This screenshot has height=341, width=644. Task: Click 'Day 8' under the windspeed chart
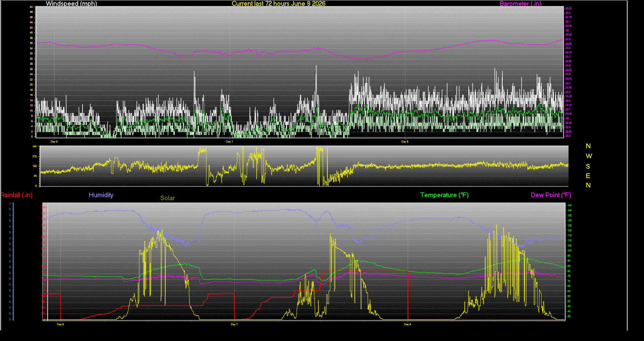[x=405, y=141]
